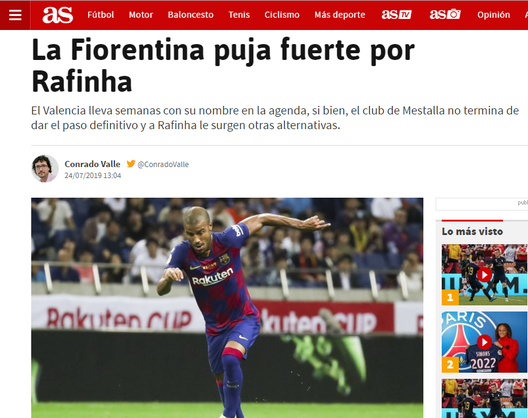Click the main Rafinha article photo
This screenshot has height=418, width=528.
[x=227, y=308]
